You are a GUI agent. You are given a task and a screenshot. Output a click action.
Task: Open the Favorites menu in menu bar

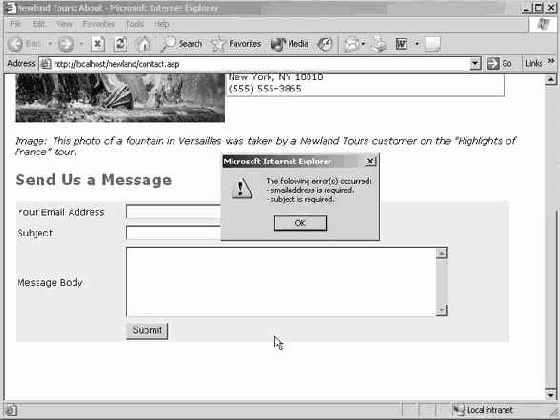[99, 24]
